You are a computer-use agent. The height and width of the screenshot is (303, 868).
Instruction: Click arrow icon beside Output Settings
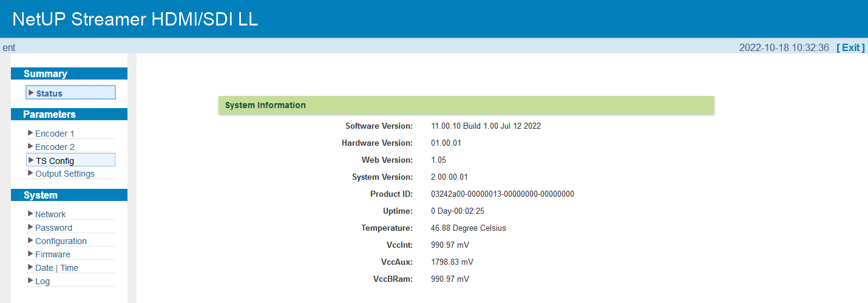(x=30, y=173)
